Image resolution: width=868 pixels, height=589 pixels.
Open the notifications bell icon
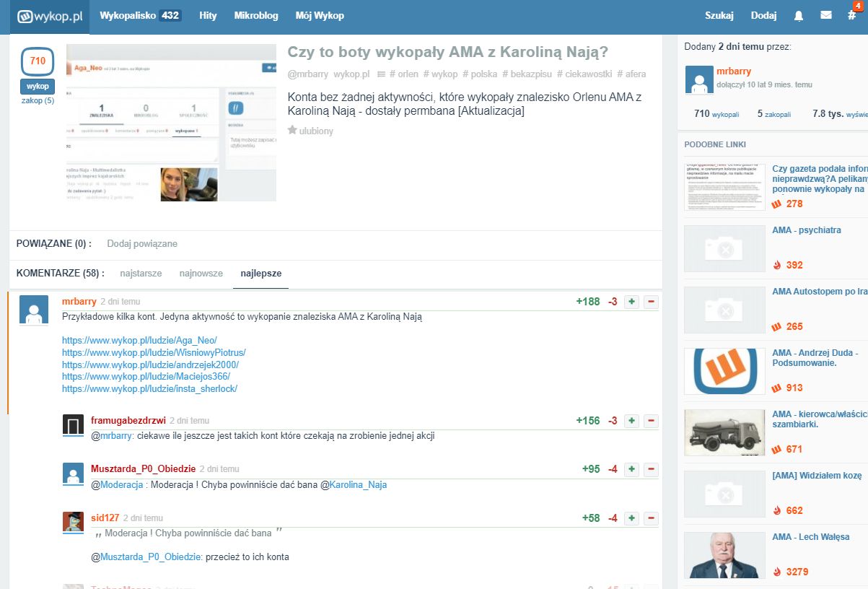point(799,15)
